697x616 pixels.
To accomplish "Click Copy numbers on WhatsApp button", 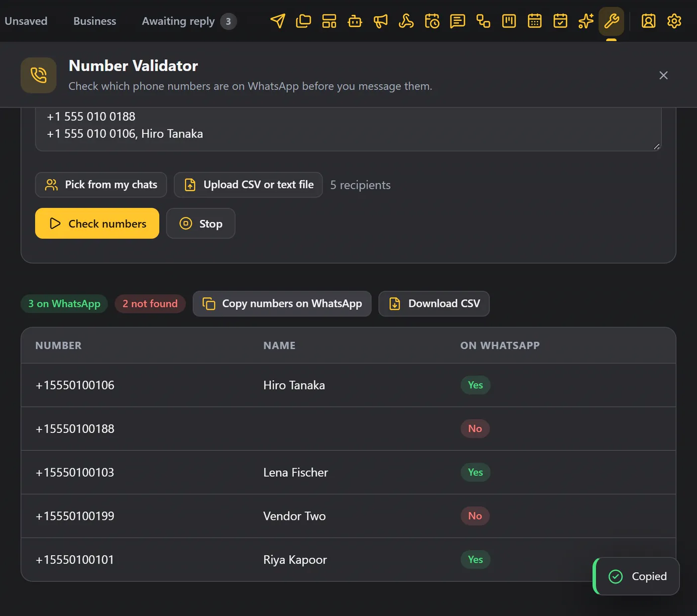I will coord(282,304).
